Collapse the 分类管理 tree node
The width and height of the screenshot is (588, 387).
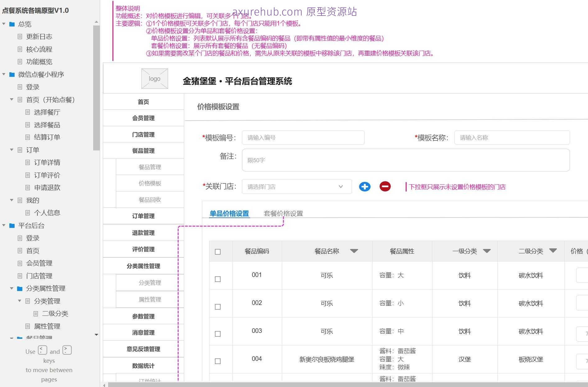(x=20, y=301)
